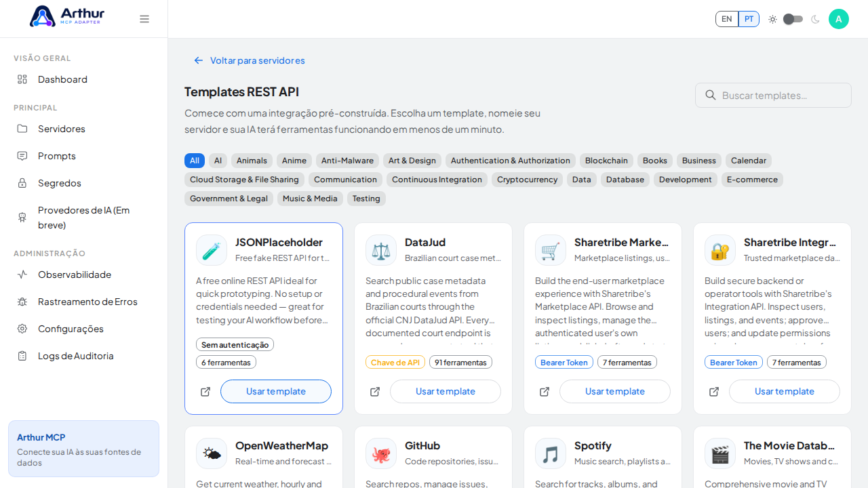Switch language to EN
The height and width of the screenshot is (488, 868).
click(727, 19)
